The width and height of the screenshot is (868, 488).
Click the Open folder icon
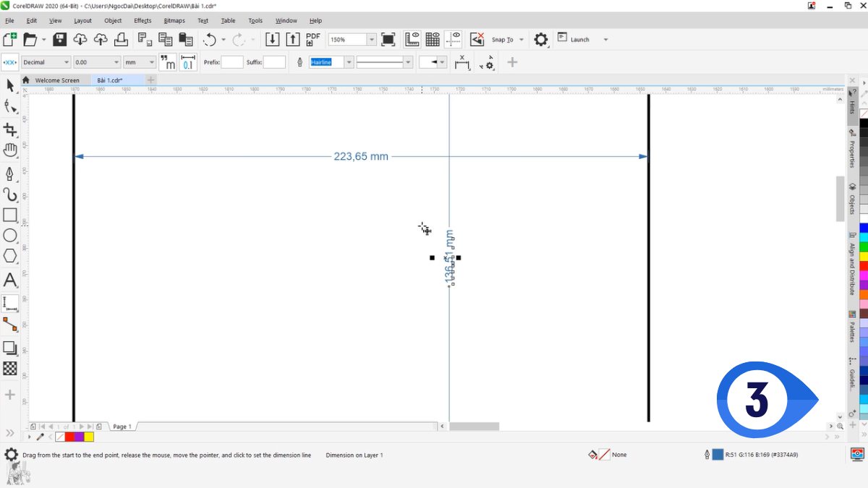(x=30, y=39)
